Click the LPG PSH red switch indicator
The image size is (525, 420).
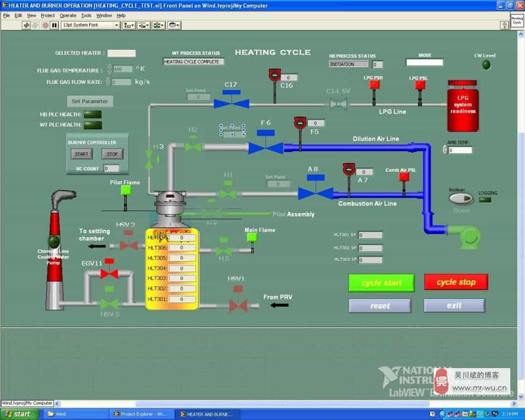click(374, 85)
